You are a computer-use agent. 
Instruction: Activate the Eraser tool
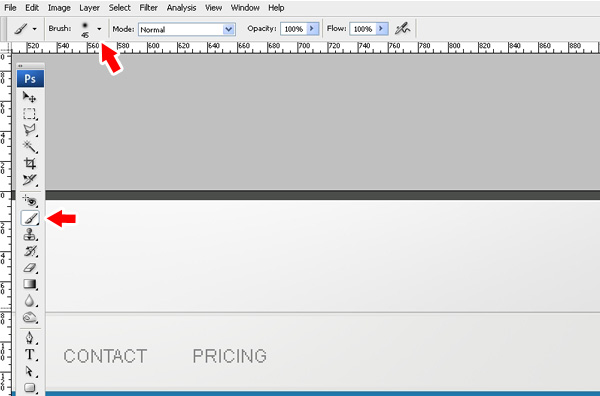coord(29,268)
